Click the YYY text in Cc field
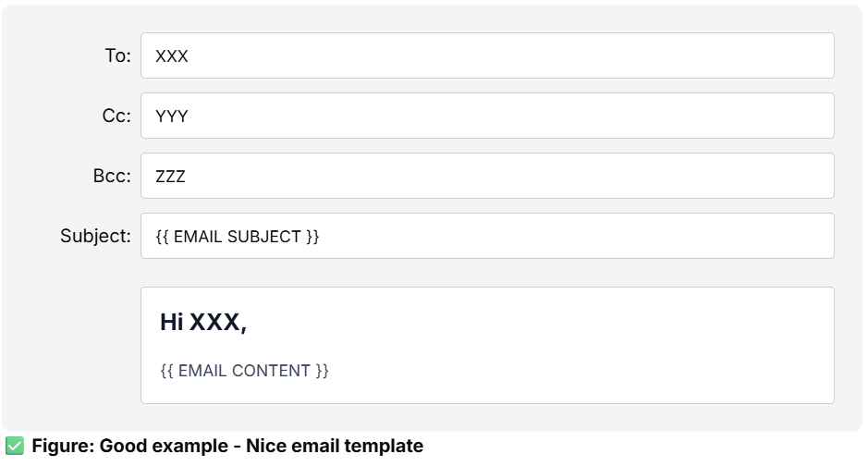868x466 pixels. [x=172, y=116]
